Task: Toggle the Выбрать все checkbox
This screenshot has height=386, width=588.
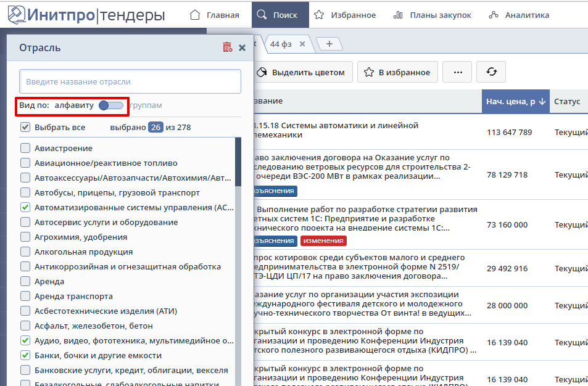Action: click(25, 128)
